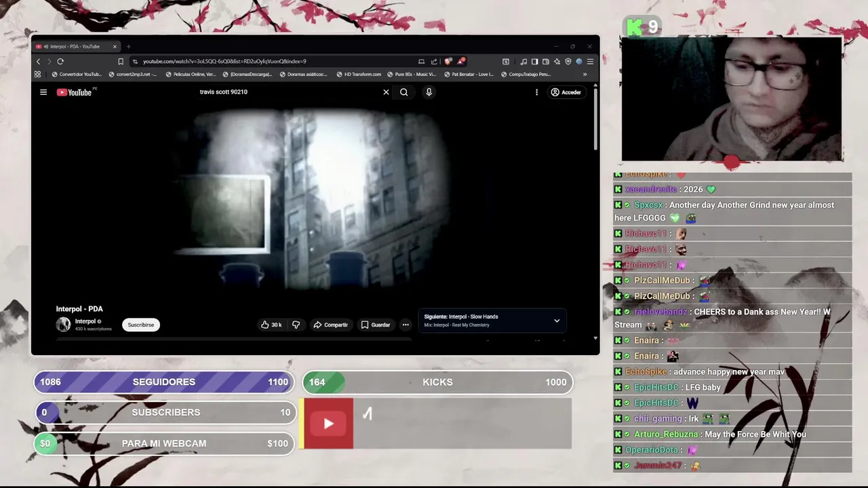Clear the YouTube search text with X
Viewport: 868px width, 488px height.
tap(386, 92)
